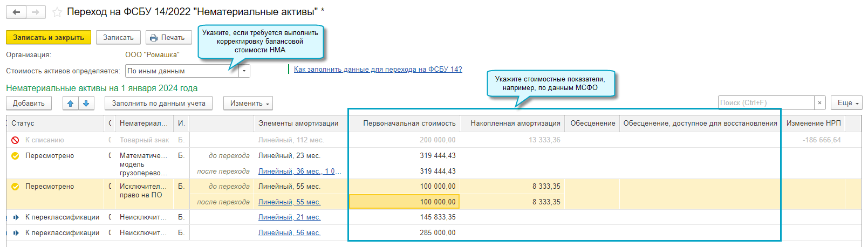
Task: Click reclassification arrow icon in last row
Action: [x=16, y=233]
